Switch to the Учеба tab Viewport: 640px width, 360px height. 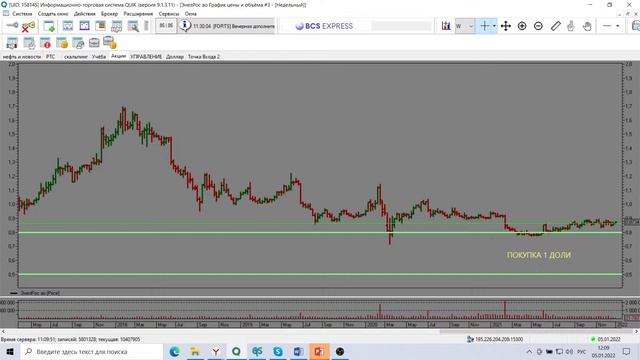(x=99, y=57)
